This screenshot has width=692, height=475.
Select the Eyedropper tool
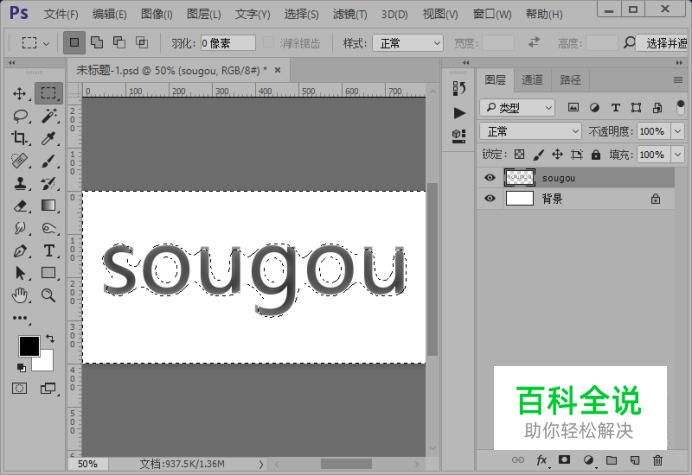[x=49, y=138]
